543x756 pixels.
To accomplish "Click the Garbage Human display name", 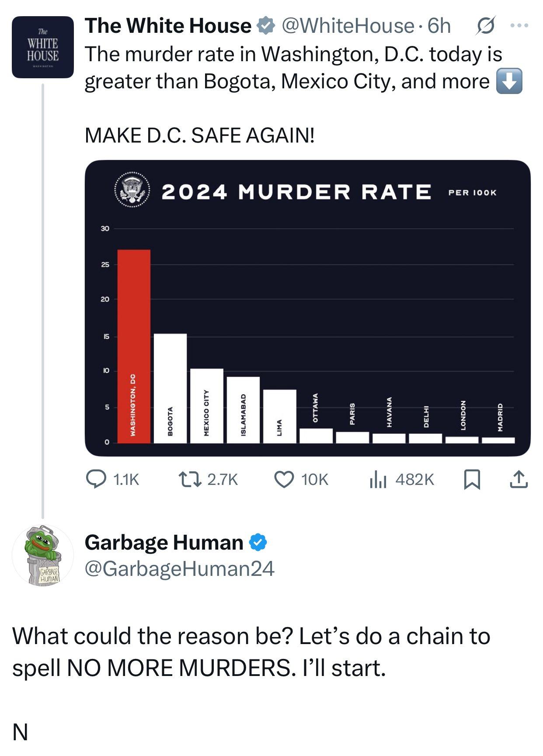I will [x=164, y=543].
